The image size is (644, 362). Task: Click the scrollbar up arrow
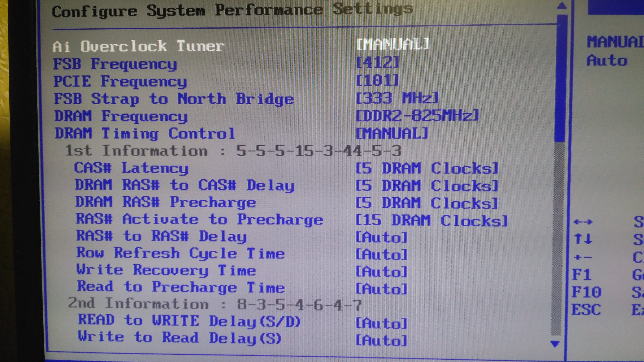(561, 6)
